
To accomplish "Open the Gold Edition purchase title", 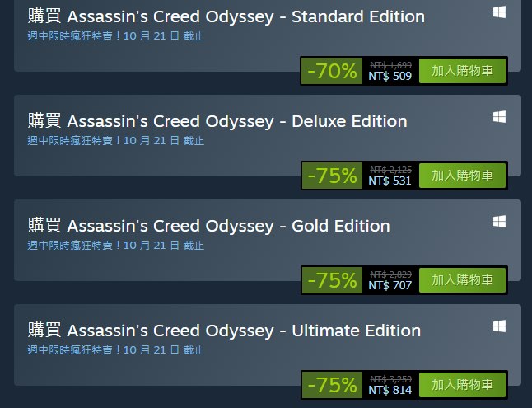I will pos(209,226).
